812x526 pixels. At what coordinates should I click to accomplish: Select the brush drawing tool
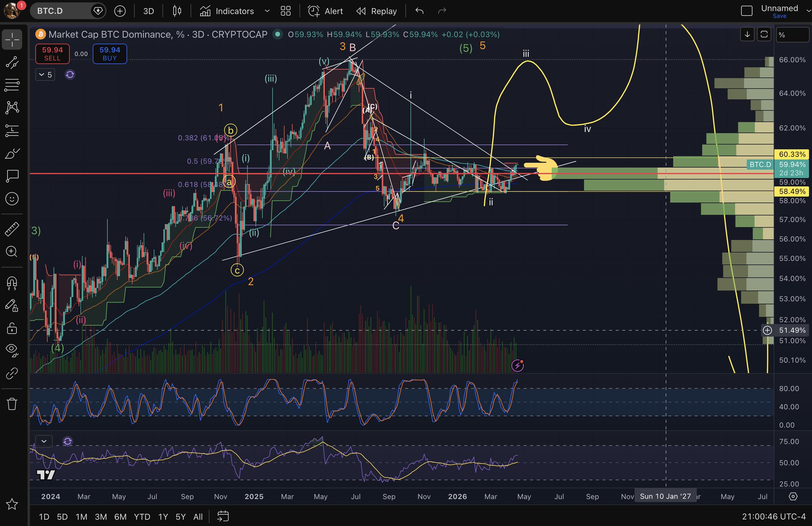12,153
